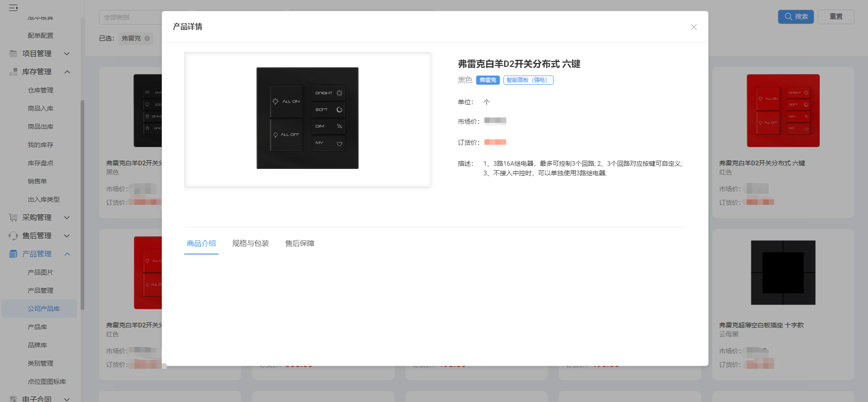
Task: Click the 弗雷克 brand tag in dialog
Action: 488,80
